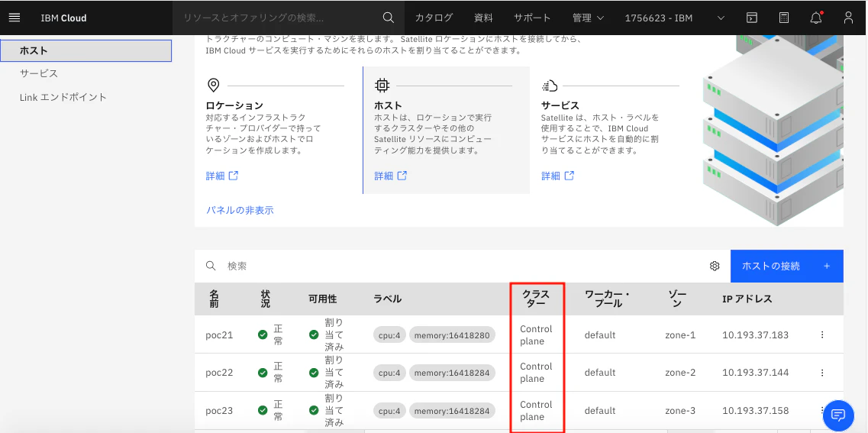Click the search magnifier icon in header
Viewport: 868px width, 433px height.
click(389, 18)
